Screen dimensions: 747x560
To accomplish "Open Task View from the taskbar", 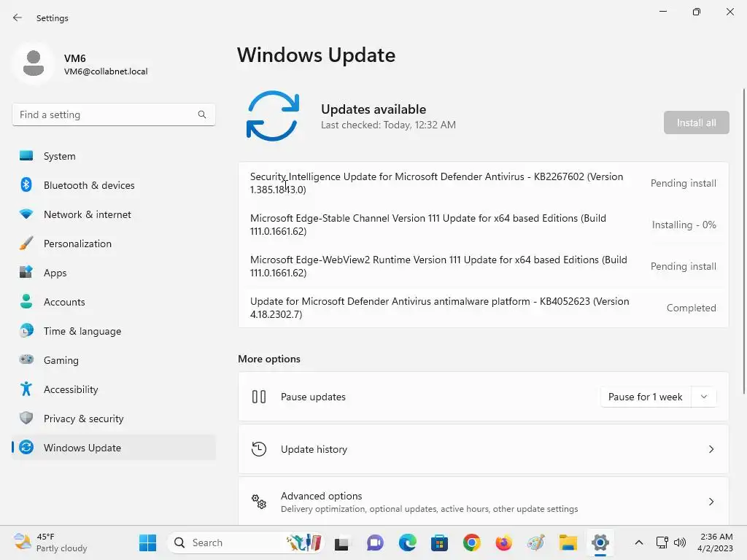I will point(341,542).
